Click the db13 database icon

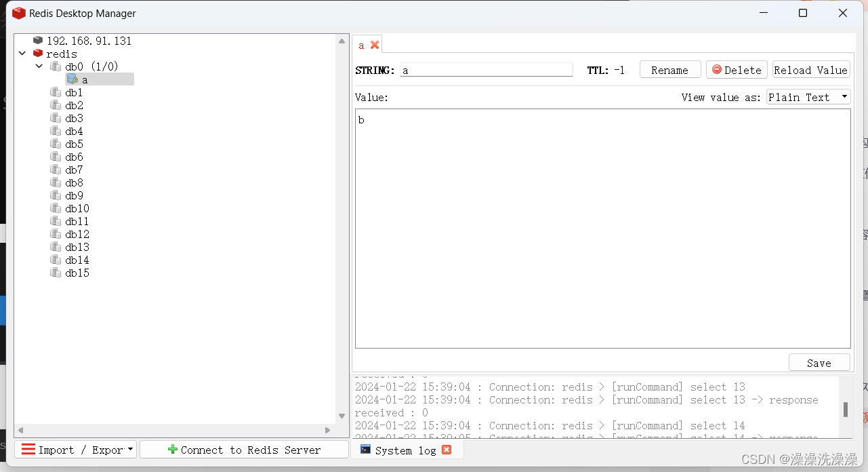pyautogui.click(x=56, y=247)
